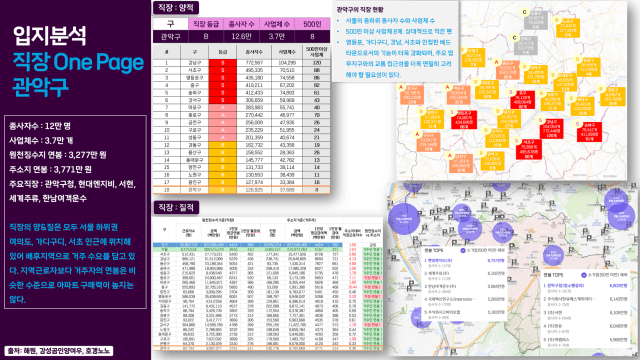Screen dimensions: 640x360
Task: Click the red 강남구 S-grade map marker
Action: click(551, 129)
